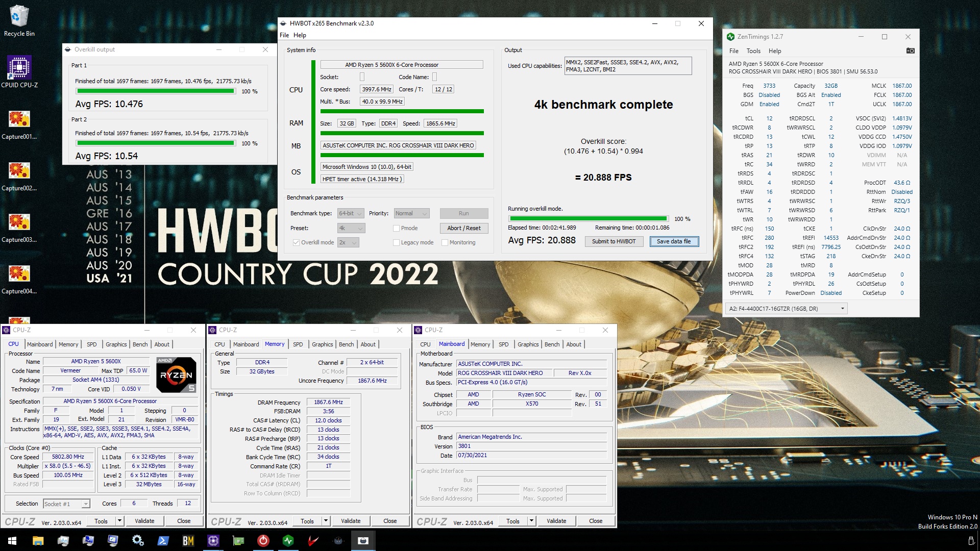Enable the Monitoring checkbox

click(x=445, y=242)
